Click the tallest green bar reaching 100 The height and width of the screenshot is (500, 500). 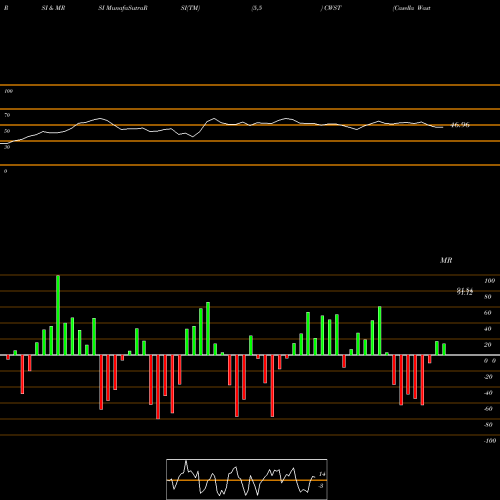point(58,315)
